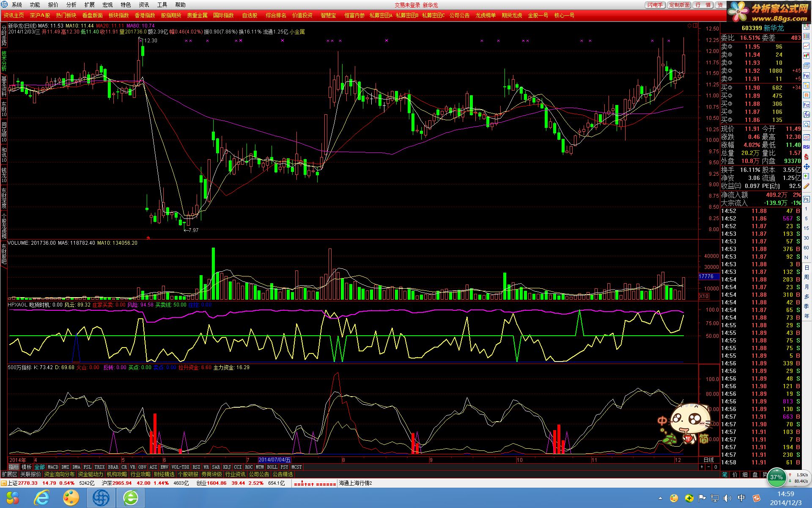Viewport: 812px width, 508px height.
Task: Click the 定制版面 button
Action: 680,5
